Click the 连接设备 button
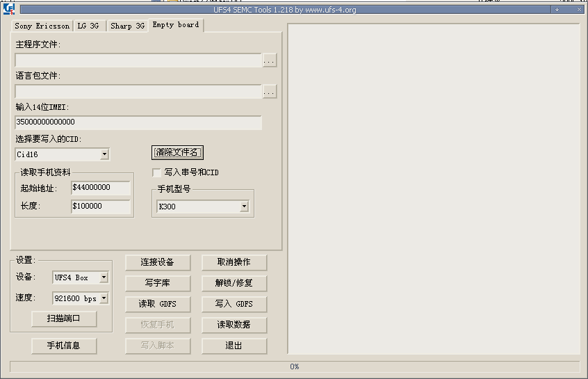588x379 pixels. (x=157, y=262)
